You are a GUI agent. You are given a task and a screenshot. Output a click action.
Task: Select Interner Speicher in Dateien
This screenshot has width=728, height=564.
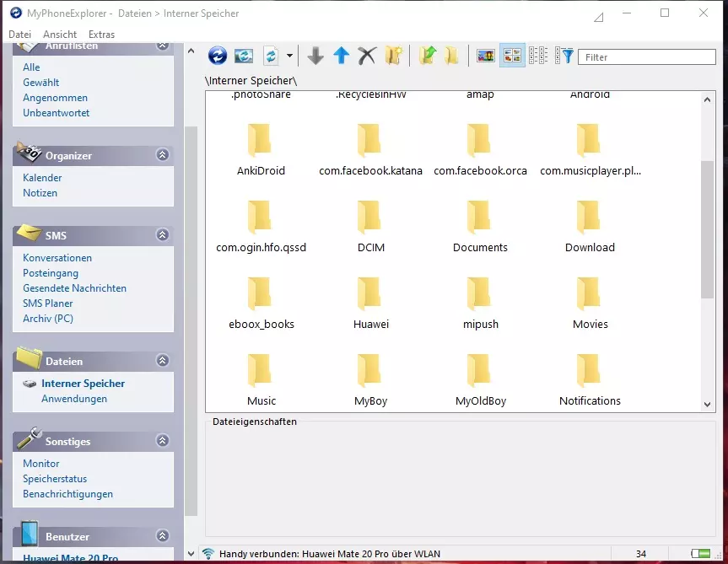(x=84, y=384)
